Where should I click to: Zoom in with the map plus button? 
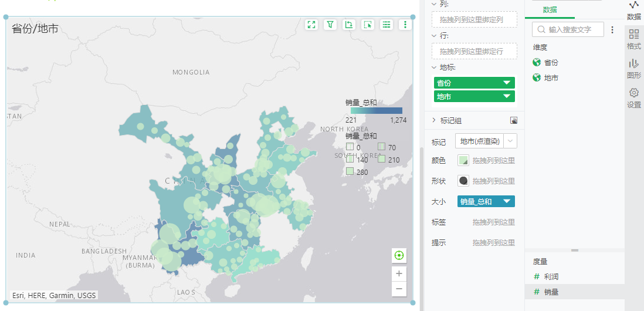(x=399, y=273)
